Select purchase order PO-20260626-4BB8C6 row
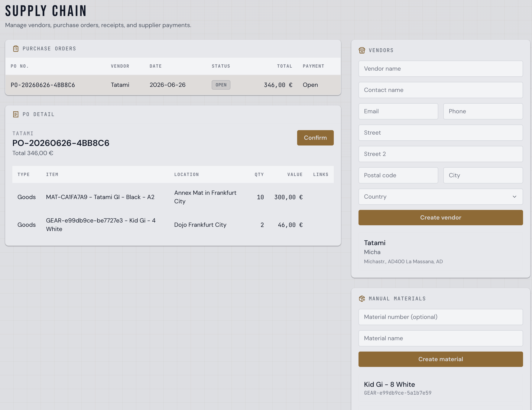532x410 pixels. (x=173, y=85)
